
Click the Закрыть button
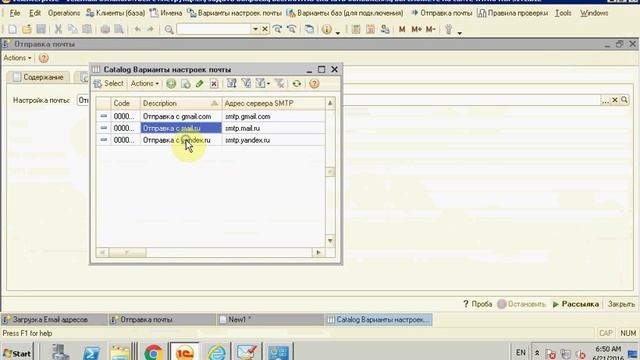[621, 304]
